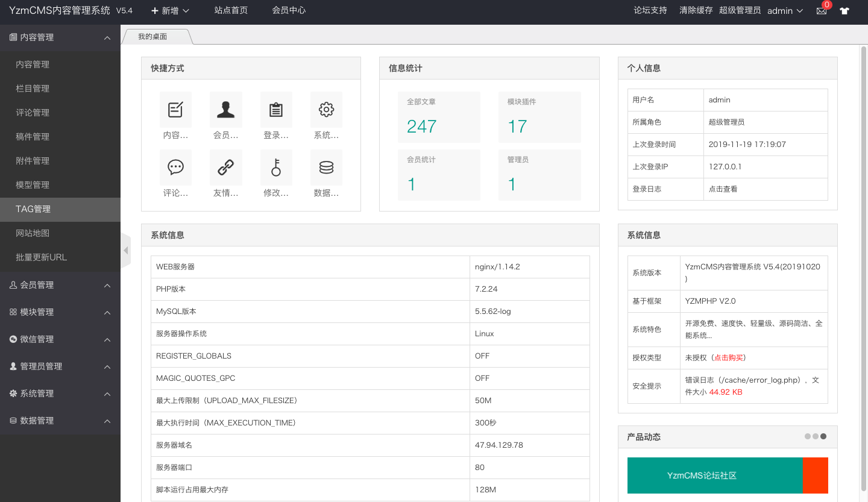The image size is (868, 502).
Task: Open the 新增 dropdown menu
Action: pos(171,11)
